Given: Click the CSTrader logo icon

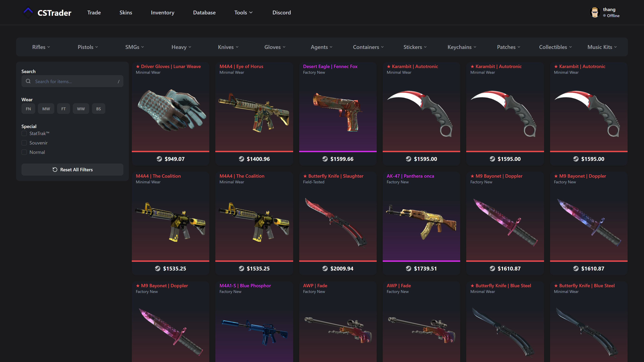Looking at the screenshot, I should tap(28, 12).
